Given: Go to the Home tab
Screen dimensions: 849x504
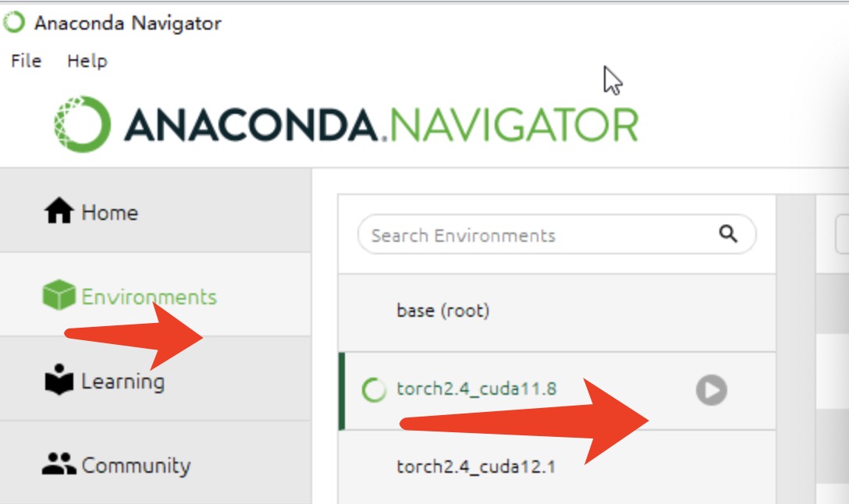Looking at the screenshot, I should 109,212.
